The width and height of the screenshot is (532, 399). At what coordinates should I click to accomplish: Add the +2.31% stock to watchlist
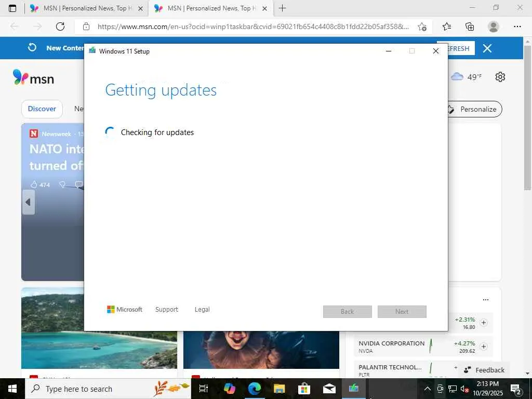coord(484,323)
